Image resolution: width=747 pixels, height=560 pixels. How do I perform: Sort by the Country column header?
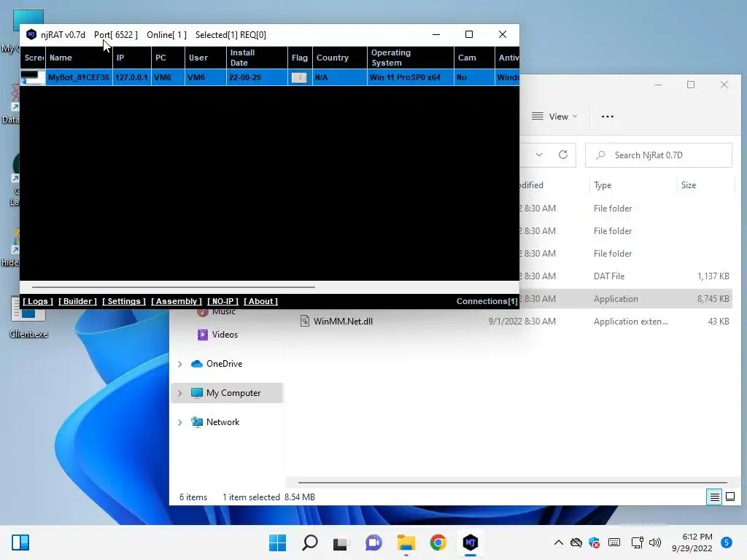[340, 58]
